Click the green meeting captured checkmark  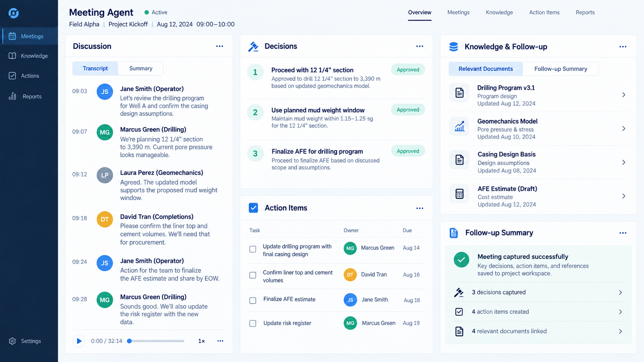[461, 260]
